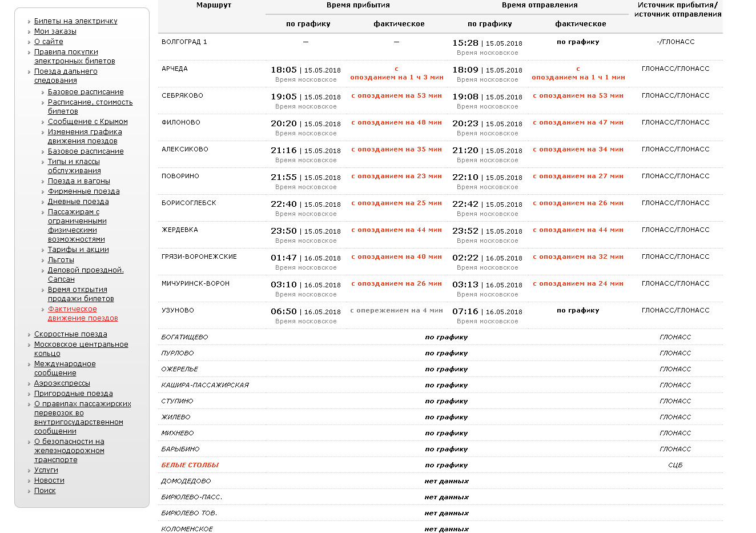Screen dimensions: 756x533
Task: Go to Московское центральное кольцо
Action: click(x=81, y=349)
